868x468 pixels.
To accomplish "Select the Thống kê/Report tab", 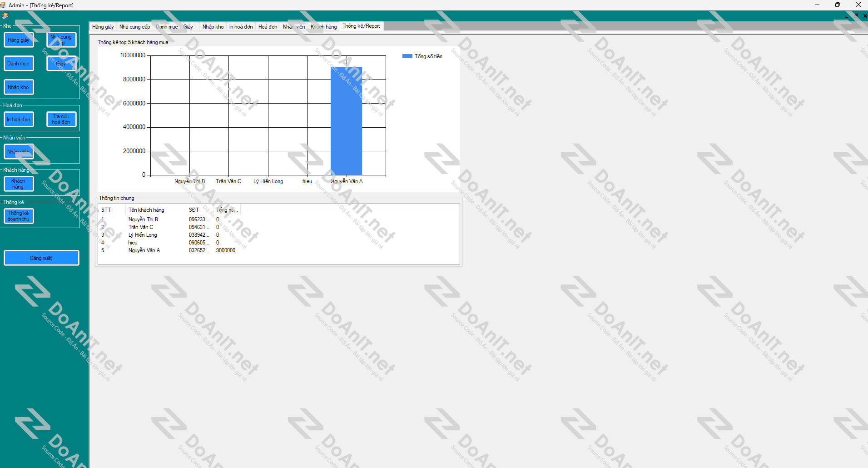I will (x=361, y=26).
